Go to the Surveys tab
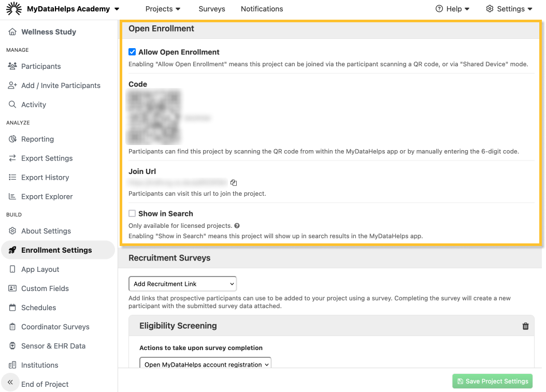546x392 pixels. (x=212, y=9)
